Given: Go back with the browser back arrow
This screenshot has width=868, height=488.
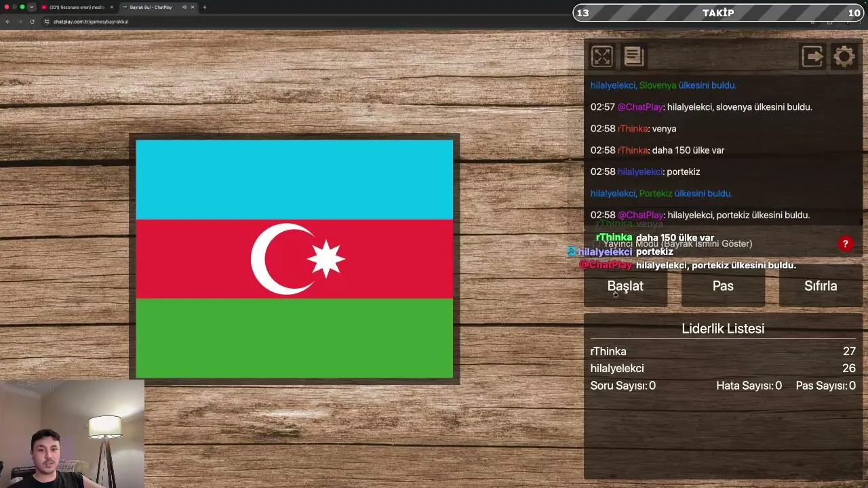Looking at the screenshot, I should tap(7, 22).
